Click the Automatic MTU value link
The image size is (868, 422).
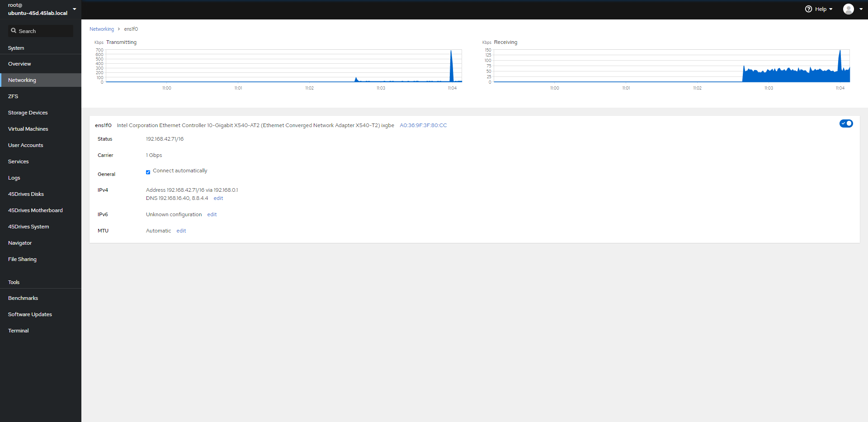coord(158,231)
